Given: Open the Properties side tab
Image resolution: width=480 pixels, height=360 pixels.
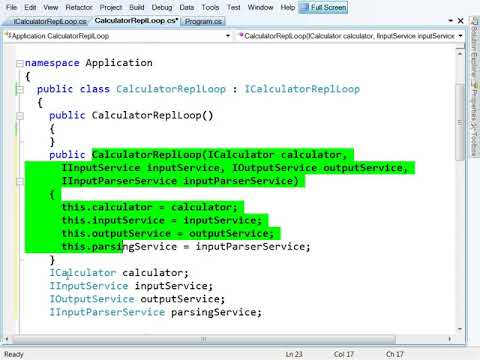Looking at the screenshot, I should (x=474, y=102).
